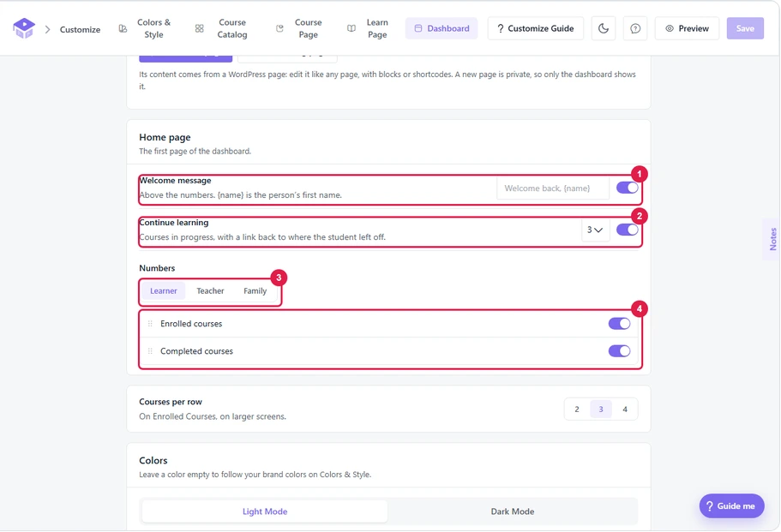Select the Teacher numbers tab
Viewport: 781px width, 532px height.
click(x=210, y=290)
